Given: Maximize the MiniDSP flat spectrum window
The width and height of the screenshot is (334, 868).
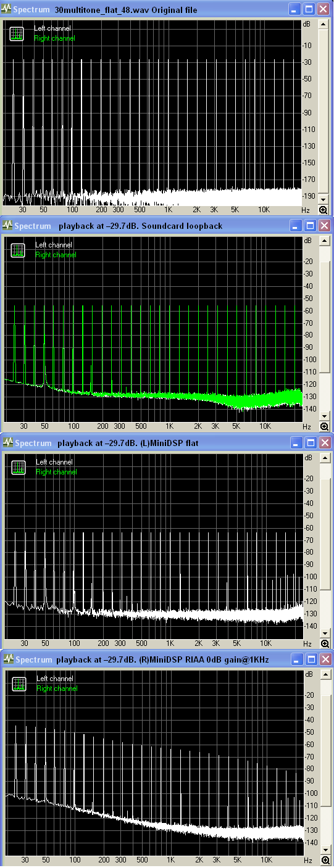Looking at the screenshot, I should (310, 442).
